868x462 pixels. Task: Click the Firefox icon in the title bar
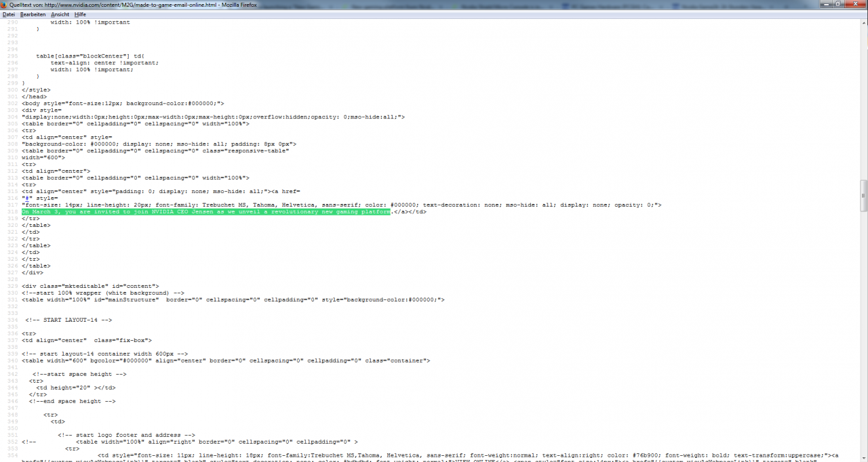point(5,5)
